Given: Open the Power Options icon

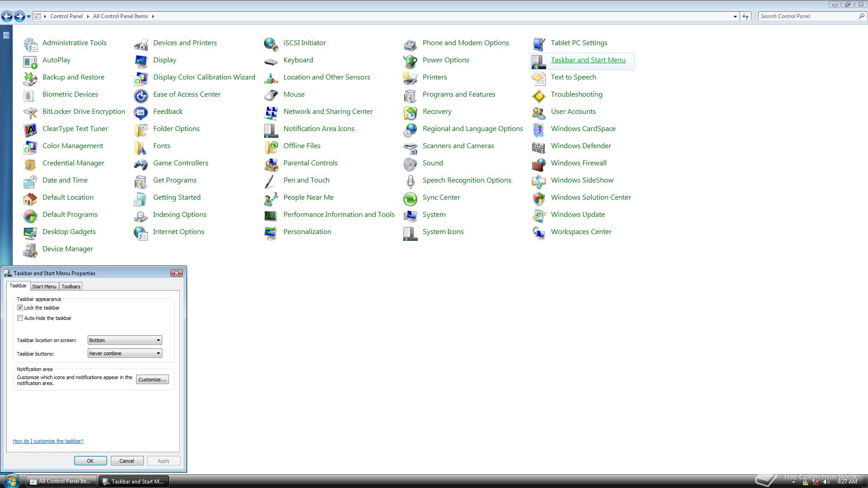Looking at the screenshot, I should [x=410, y=61].
